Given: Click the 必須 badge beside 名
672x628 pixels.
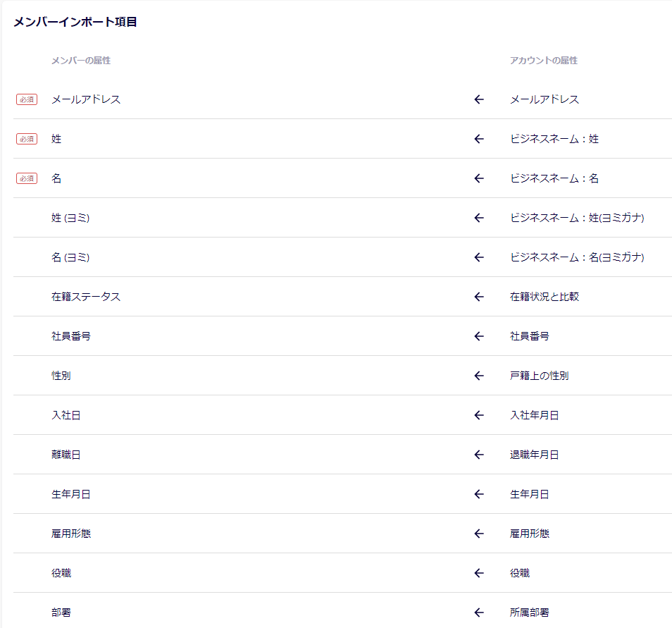Looking at the screenshot, I should pyautogui.click(x=27, y=178).
